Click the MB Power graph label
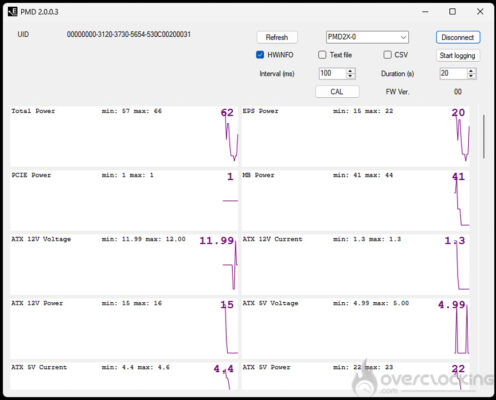The image size is (496, 400). [258, 175]
